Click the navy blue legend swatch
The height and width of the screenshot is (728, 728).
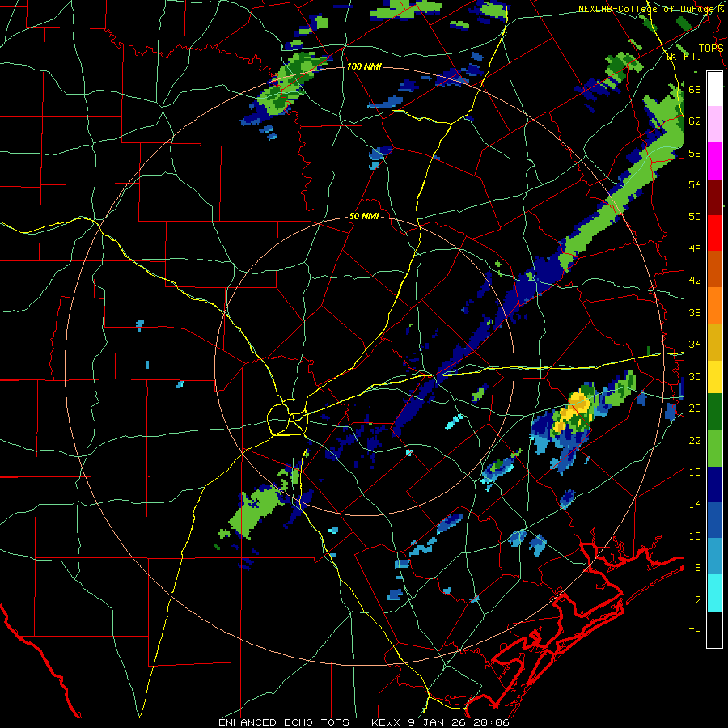coord(714,485)
